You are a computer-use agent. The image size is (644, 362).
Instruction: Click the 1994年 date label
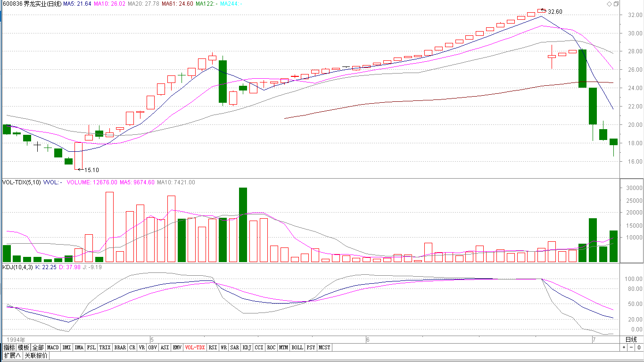click(15, 339)
